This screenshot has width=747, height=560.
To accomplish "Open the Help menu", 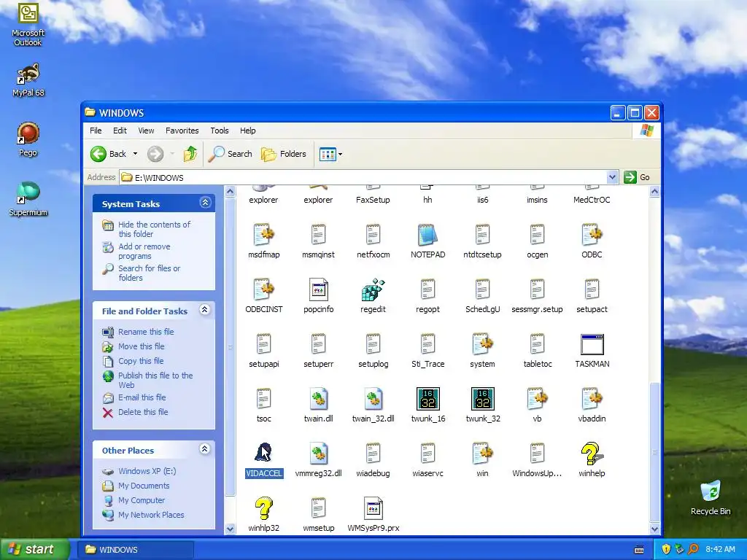I will coord(248,131).
